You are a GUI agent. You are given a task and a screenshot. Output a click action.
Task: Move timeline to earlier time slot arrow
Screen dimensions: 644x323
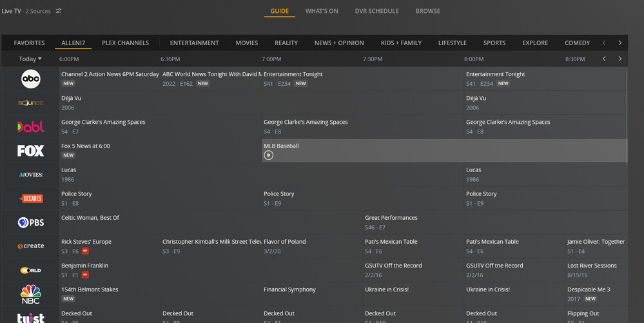point(604,59)
